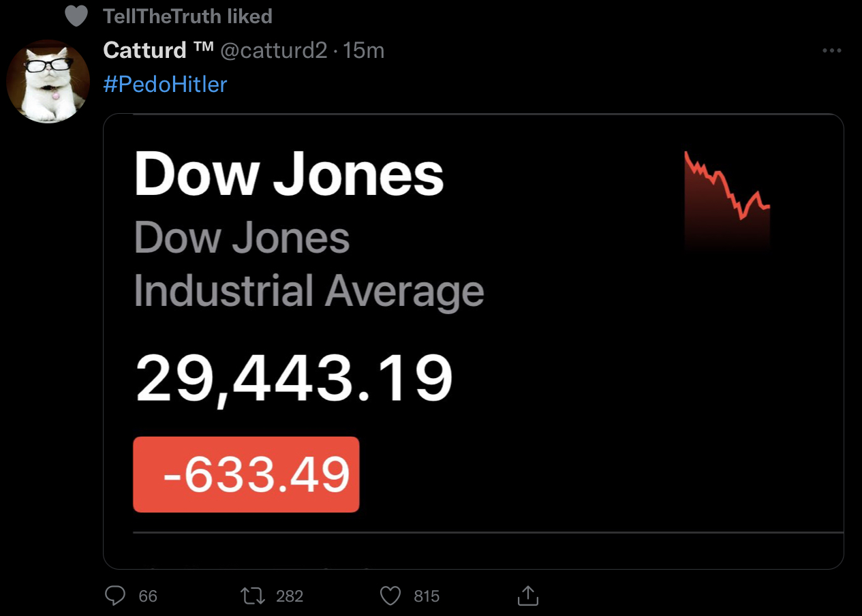
Task: Click the reply speech bubble icon
Action: point(116,596)
